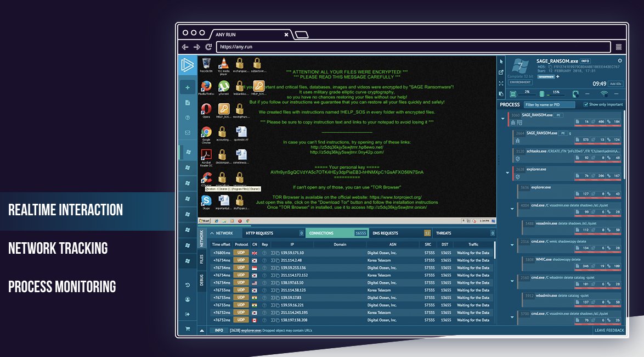Screen dimensions: 644x357
Task: Collapse the cmd.exe 4004 vssadmin process branch
Action: pos(512,209)
